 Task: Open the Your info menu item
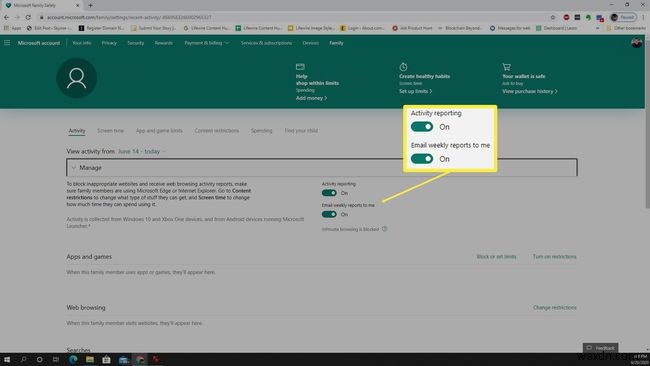click(82, 43)
